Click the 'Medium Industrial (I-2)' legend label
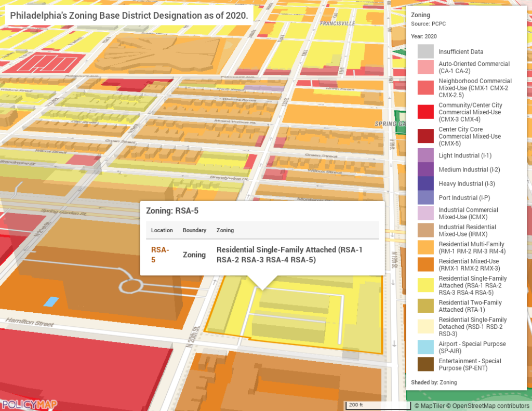Viewport: 532px width, 411px height. click(x=469, y=169)
